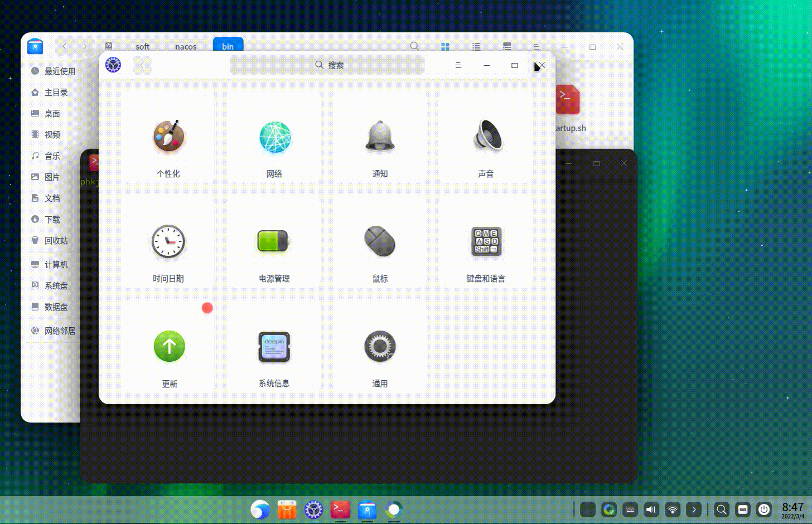Click the 搜索 search field

[x=327, y=65]
